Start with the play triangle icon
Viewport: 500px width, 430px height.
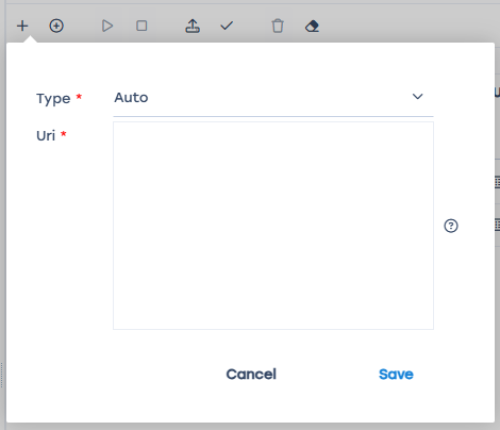point(107,26)
